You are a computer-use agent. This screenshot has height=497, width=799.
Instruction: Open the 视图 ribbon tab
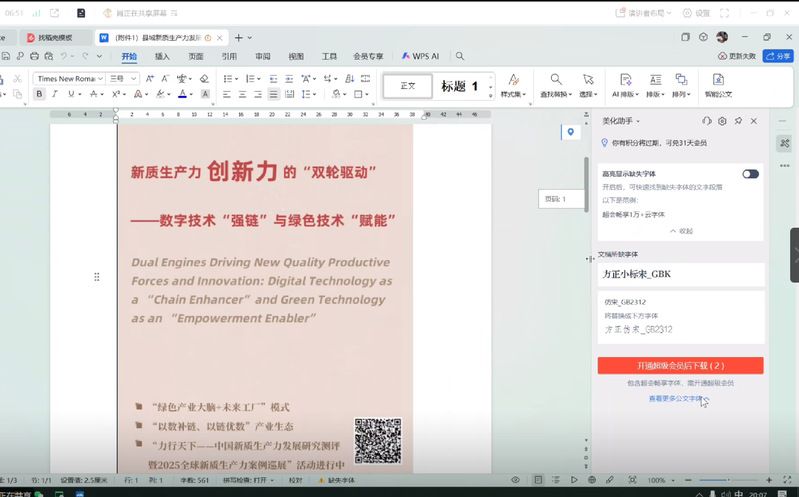(x=296, y=57)
